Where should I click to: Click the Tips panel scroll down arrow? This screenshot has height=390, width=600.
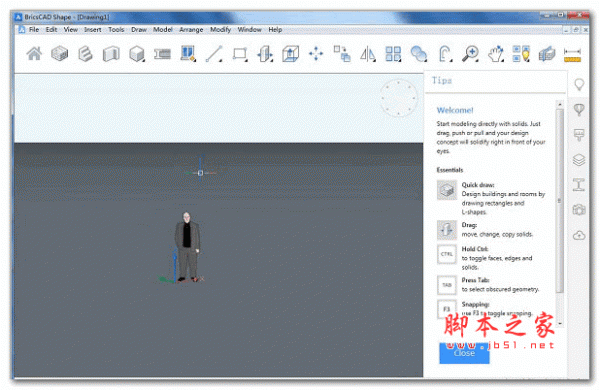point(560,324)
